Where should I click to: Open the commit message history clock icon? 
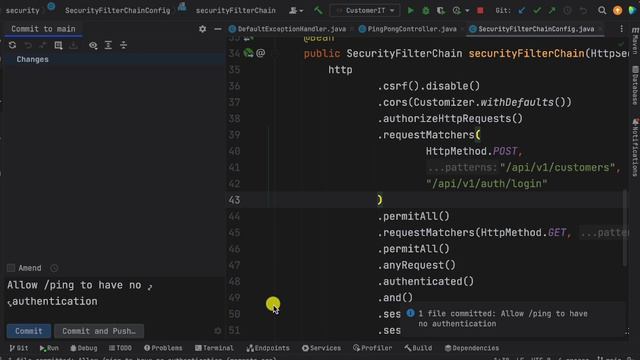pyautogui.click(x=54, y=268)
